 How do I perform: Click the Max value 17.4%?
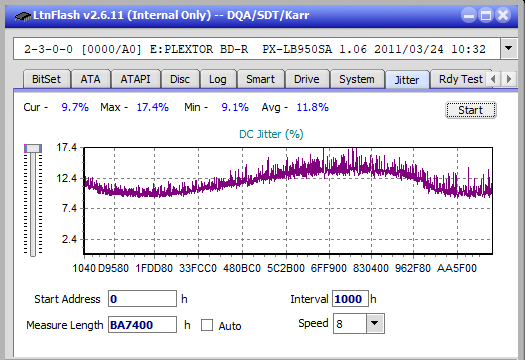pyautogui.click(x=152, y=107)
